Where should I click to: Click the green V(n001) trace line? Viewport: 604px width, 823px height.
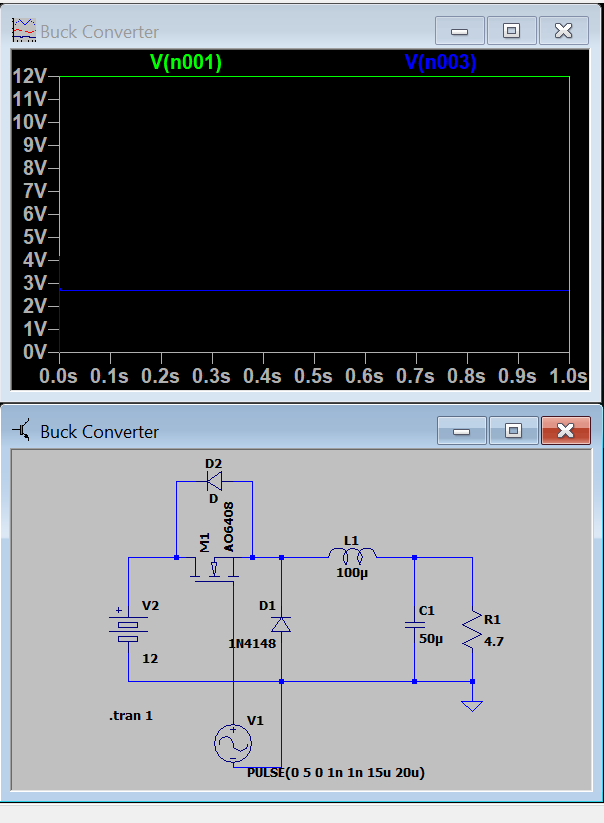pos(314,77)
